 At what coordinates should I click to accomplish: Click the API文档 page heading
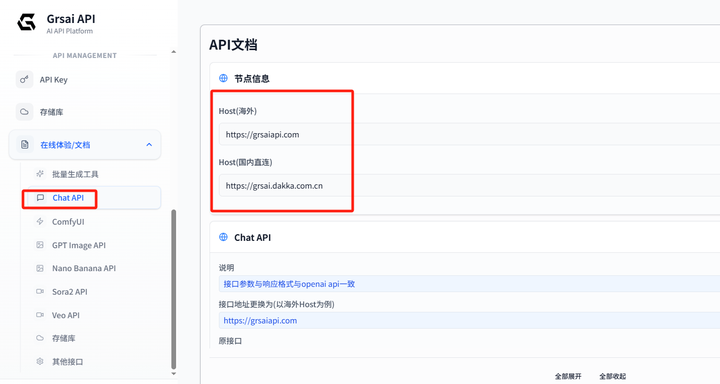click(x=233, y=45)
